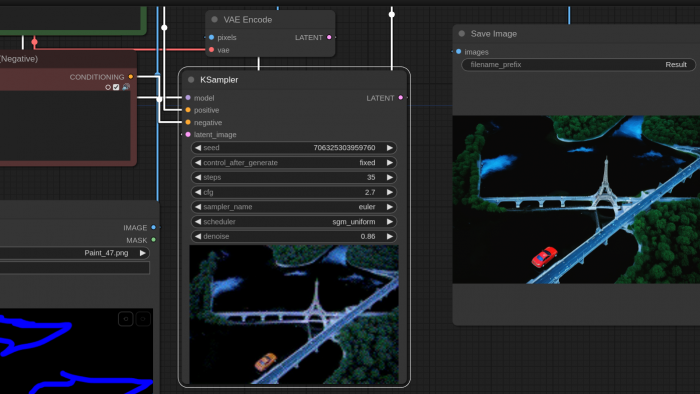Edit the filename_prefix field showing Result
700x394 pixels.
point(578,65)
